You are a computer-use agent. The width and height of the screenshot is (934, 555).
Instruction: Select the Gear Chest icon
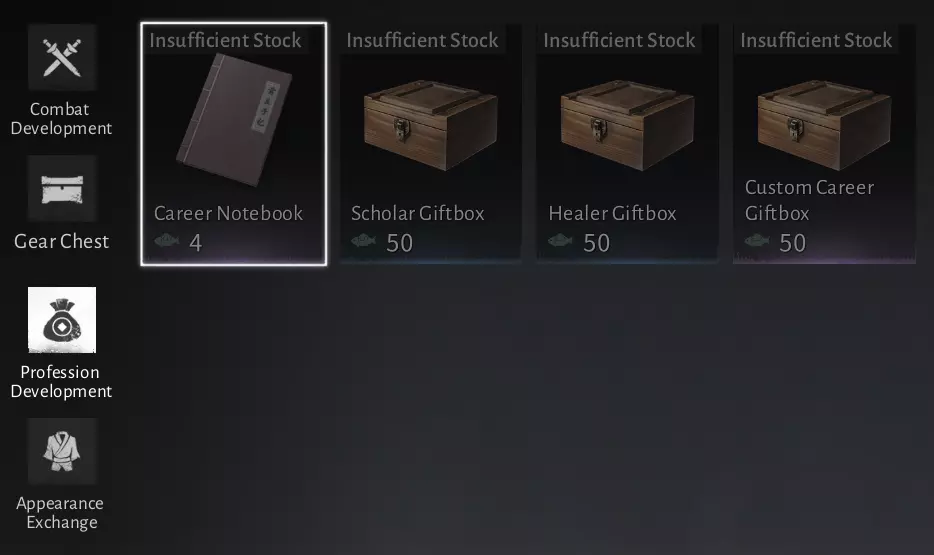tap(62, 189)
